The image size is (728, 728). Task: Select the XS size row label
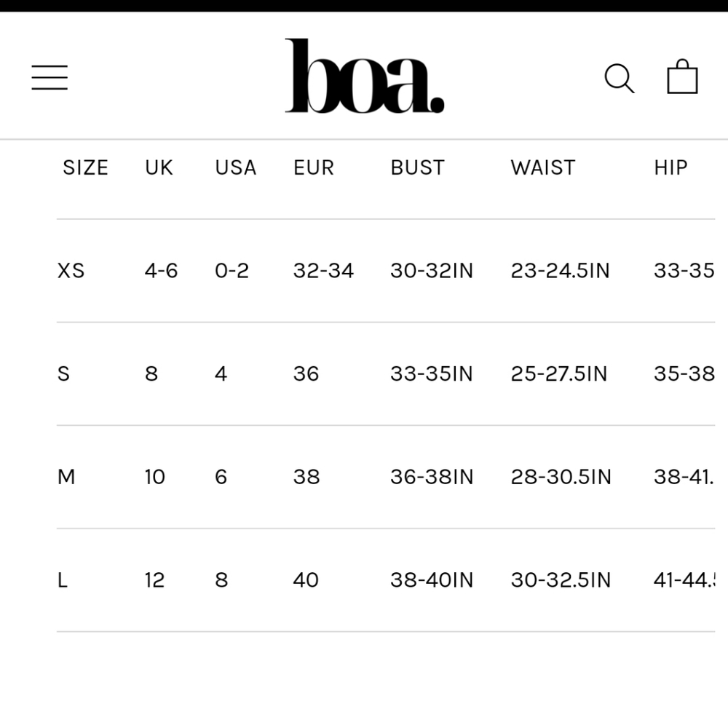coord(71,271)
